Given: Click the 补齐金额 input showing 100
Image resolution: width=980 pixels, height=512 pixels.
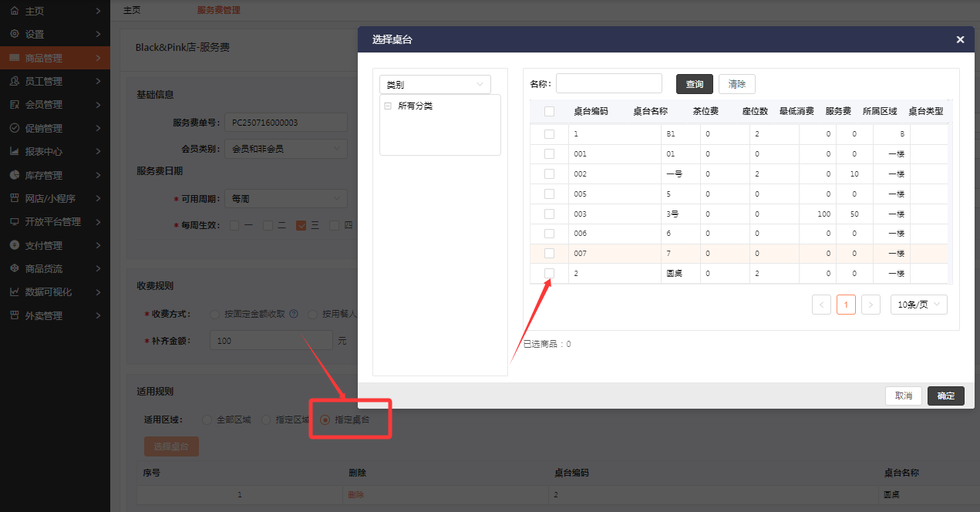Looking at the screenshot, I should [x=271, y=340].
